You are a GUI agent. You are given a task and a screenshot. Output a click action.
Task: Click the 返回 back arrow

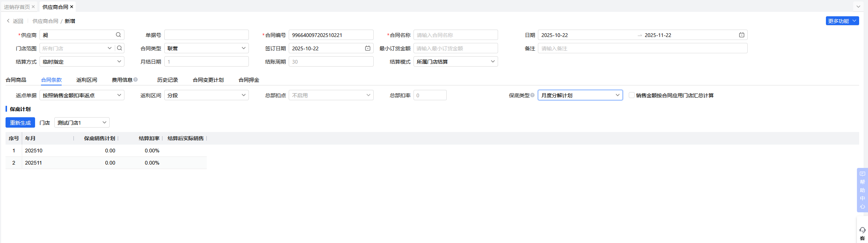(8, 21)
